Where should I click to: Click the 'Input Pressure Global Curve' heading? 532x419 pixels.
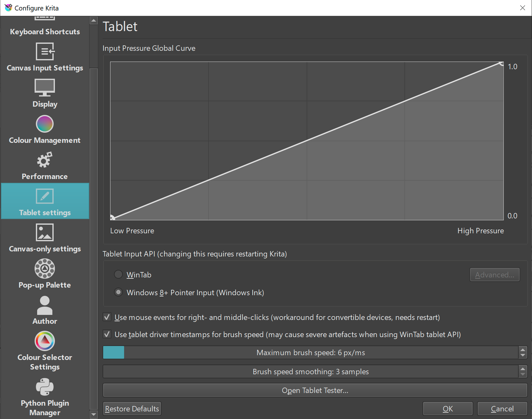[x=149, y=48]
